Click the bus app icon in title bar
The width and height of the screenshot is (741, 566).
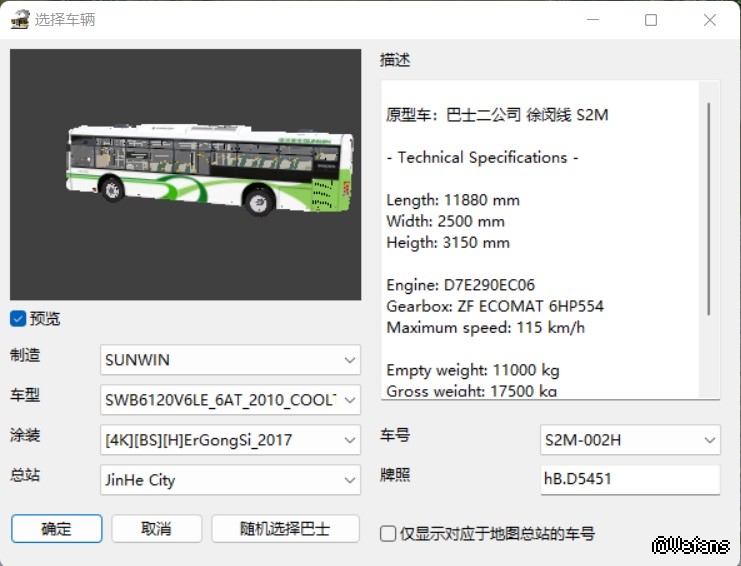point(20,19)
